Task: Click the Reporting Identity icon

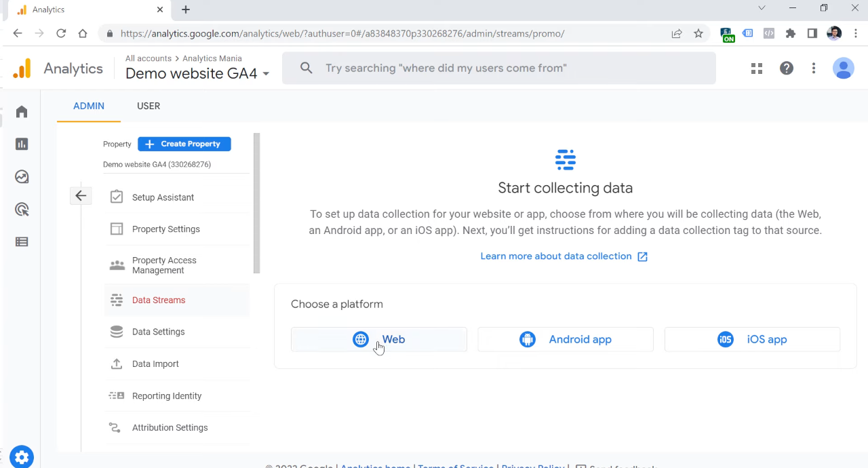Action: (117, 395)
